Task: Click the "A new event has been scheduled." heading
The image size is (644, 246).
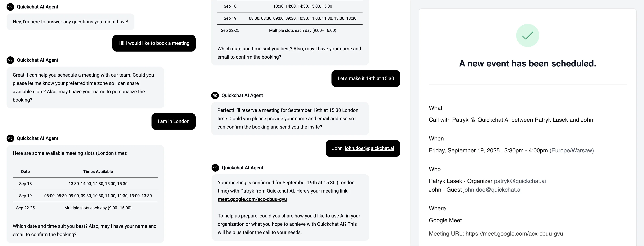Action: [x=528, y=64]
